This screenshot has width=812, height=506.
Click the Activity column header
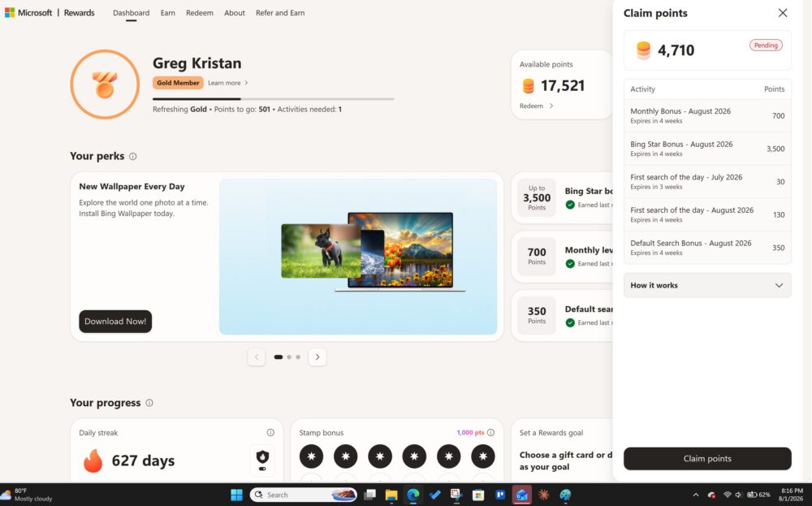tap(642, 89)
